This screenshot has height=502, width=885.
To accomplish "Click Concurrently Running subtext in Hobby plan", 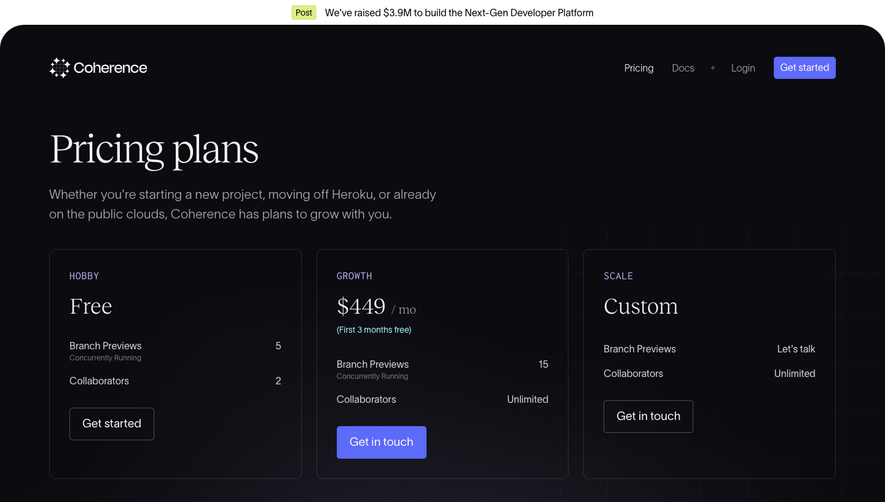I will click(x=106, y=358).
